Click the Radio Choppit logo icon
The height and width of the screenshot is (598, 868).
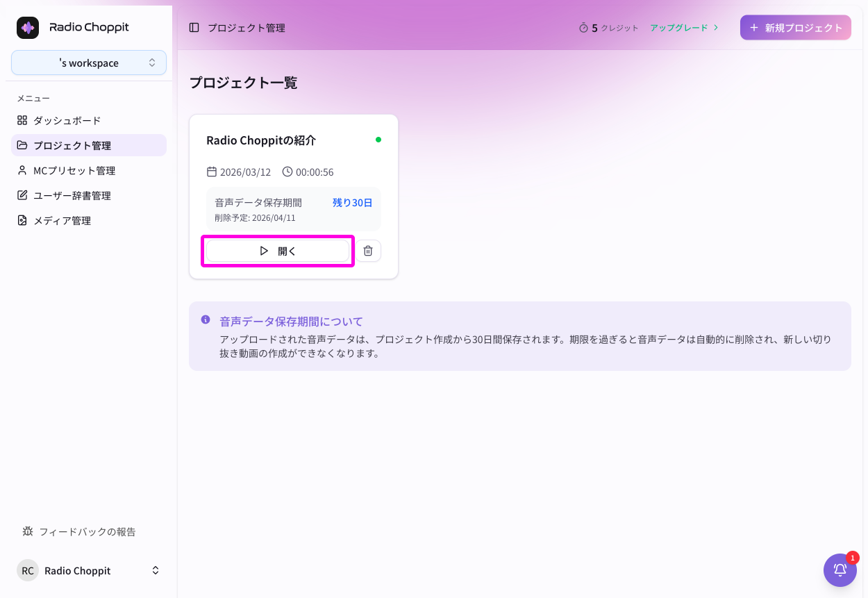pos(28,28)
